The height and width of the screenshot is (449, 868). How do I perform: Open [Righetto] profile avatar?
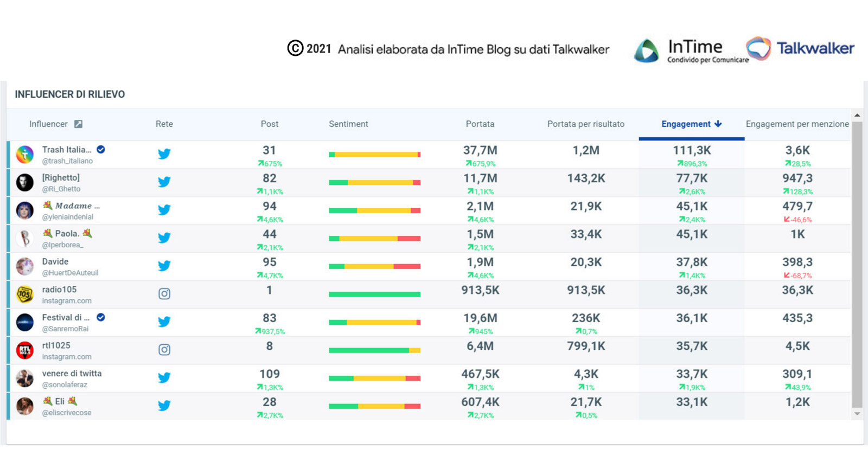[25, 182]
